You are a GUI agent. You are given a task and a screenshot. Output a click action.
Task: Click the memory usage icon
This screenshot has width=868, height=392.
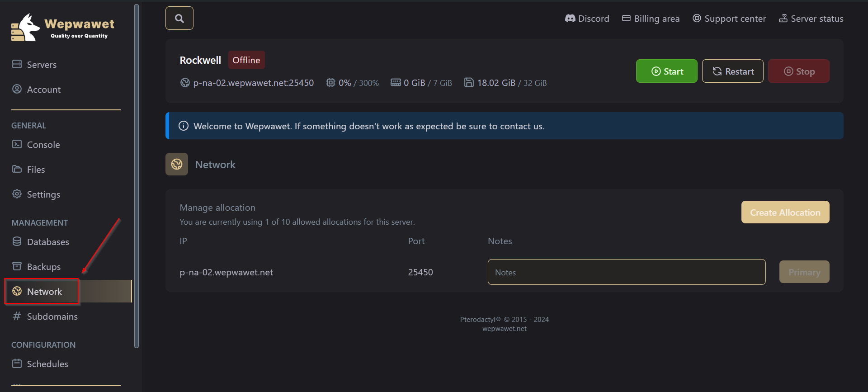coord(396,82)
